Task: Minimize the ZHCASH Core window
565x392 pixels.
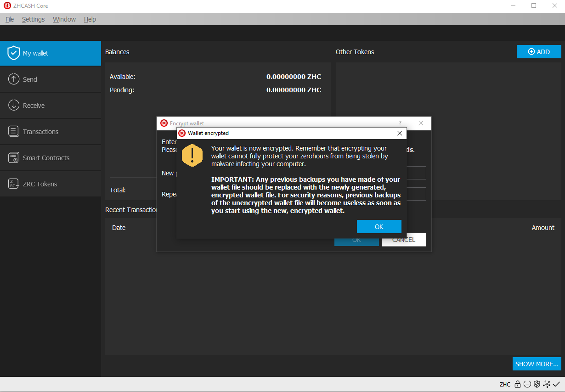Action: pos(513,6)
